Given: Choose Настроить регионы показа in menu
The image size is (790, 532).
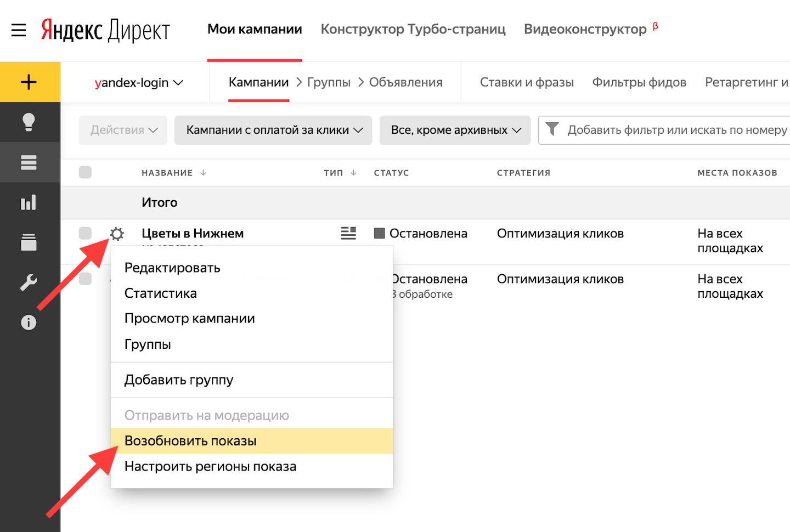Looking at the screenshot, I should pos(252,466).
